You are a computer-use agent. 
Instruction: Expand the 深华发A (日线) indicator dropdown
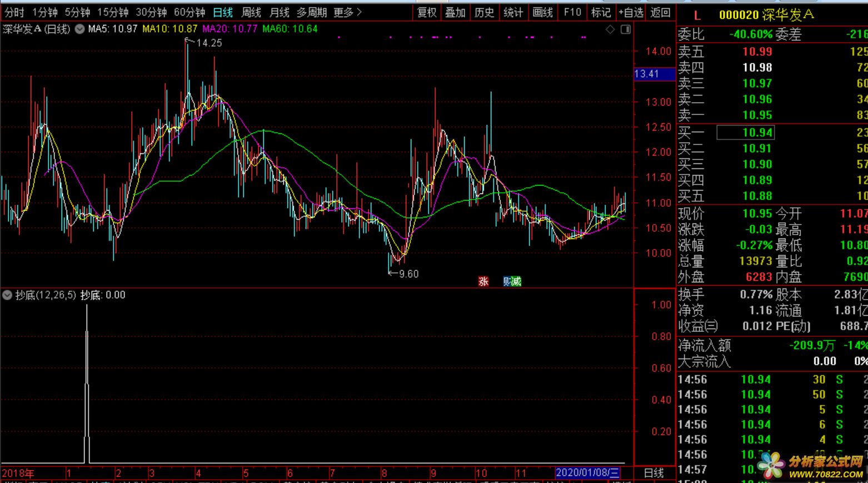(x=79, y=29)
